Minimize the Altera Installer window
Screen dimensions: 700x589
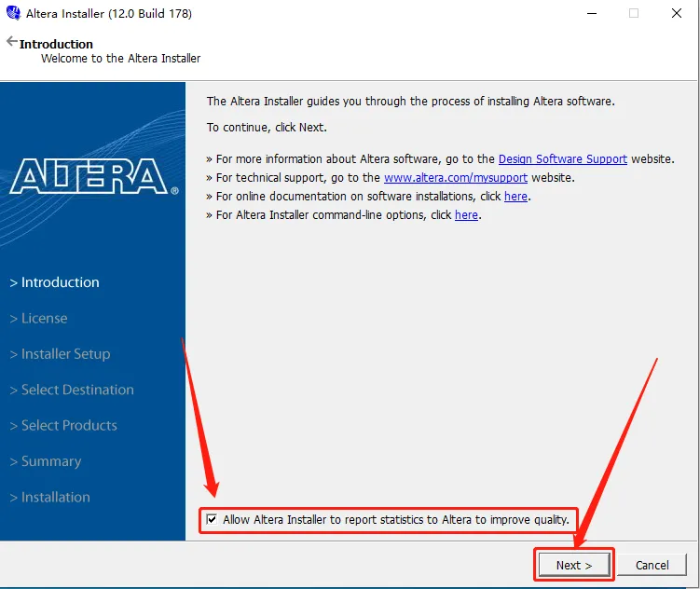click(592, 13)
